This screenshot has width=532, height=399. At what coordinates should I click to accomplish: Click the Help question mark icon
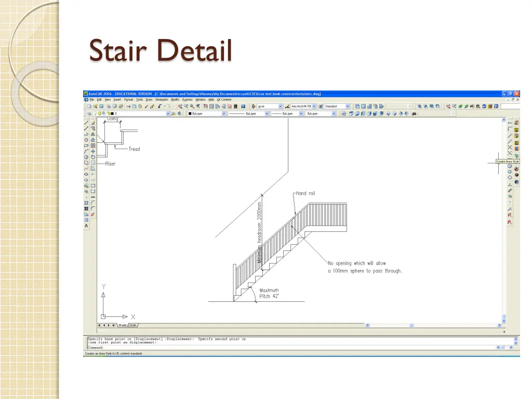tap(243, 106)
